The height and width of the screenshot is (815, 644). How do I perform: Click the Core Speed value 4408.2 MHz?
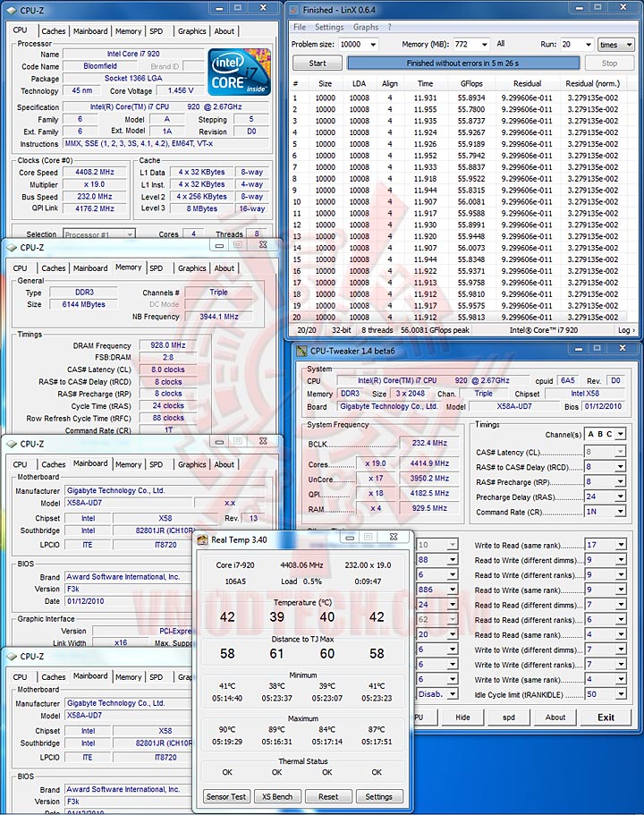(95, 172)
